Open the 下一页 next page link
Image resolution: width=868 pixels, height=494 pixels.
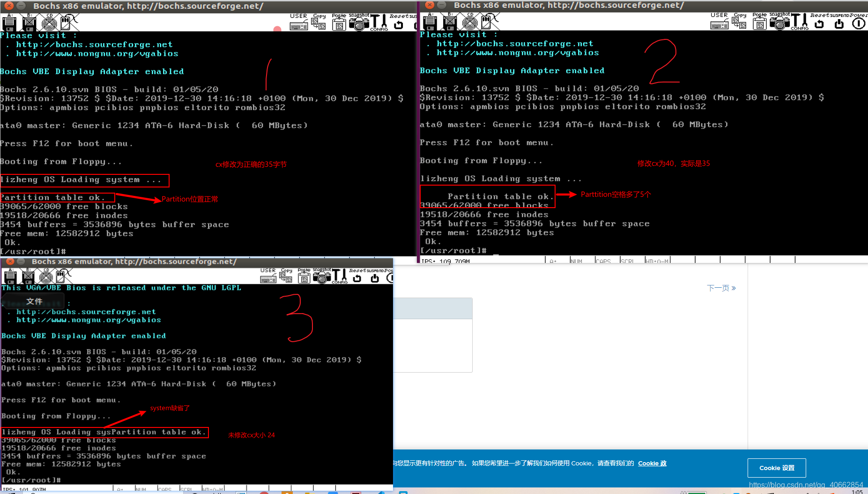point(721,288)
